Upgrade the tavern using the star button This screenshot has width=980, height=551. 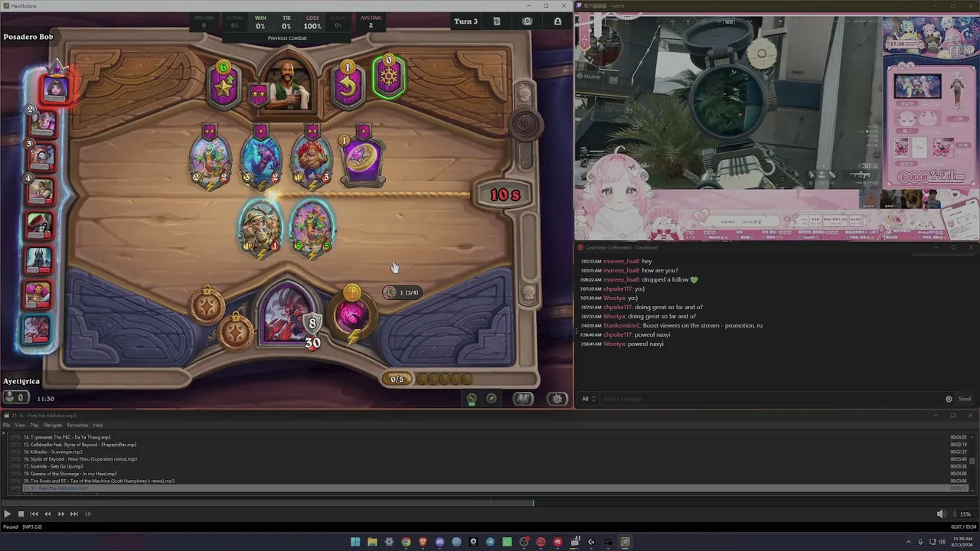(x=224, y=86)
